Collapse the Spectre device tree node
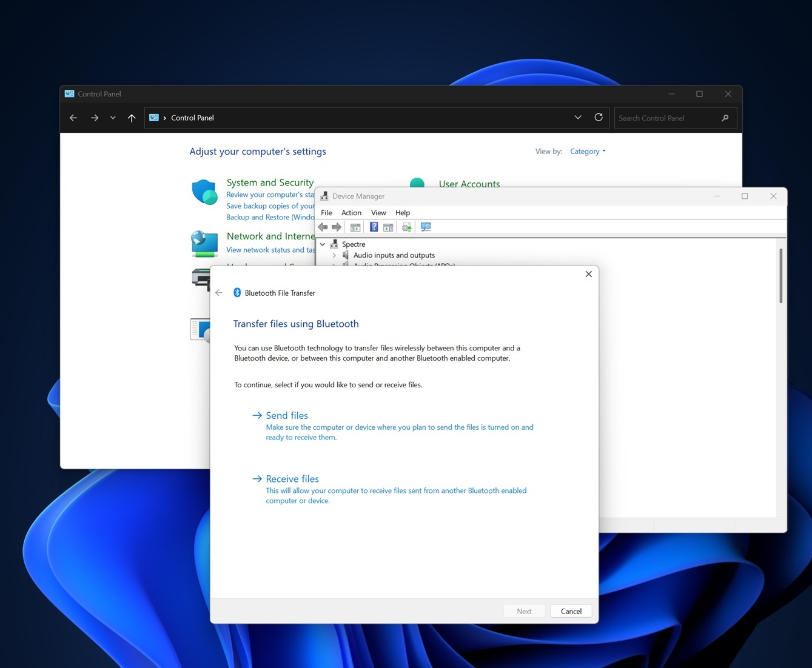Screen dimensions: 812x668 coord(323,244)
